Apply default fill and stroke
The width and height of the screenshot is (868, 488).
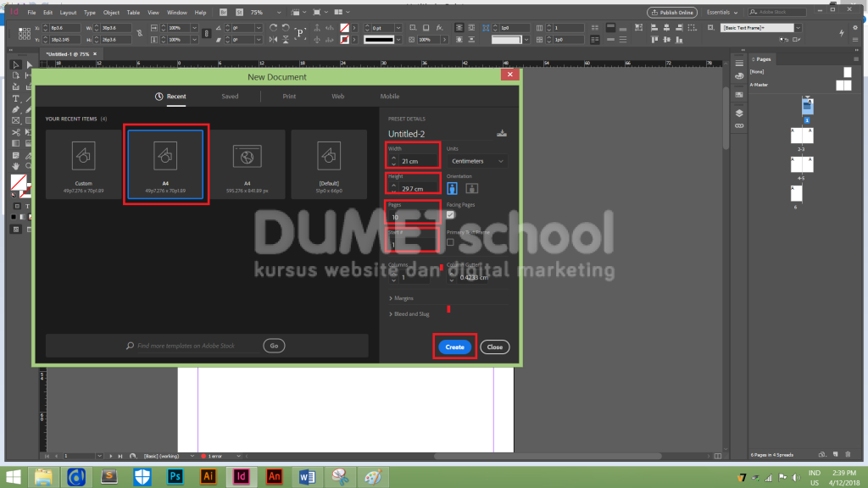(14, 195)
